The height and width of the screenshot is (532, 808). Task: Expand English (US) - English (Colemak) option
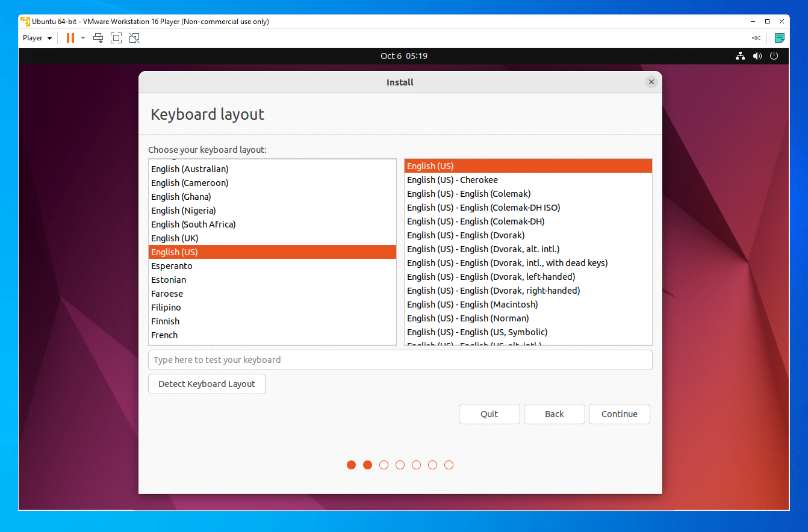tap(468, 193)
